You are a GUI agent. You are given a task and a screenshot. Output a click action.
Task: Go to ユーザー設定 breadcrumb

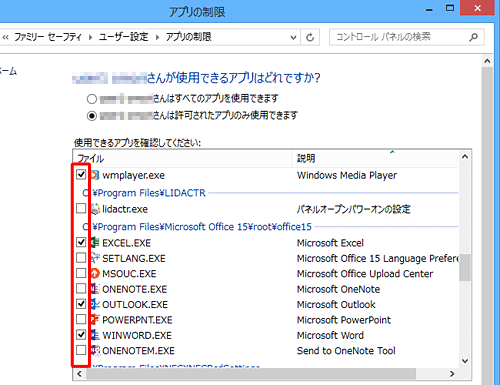click(x=123, y=37)
